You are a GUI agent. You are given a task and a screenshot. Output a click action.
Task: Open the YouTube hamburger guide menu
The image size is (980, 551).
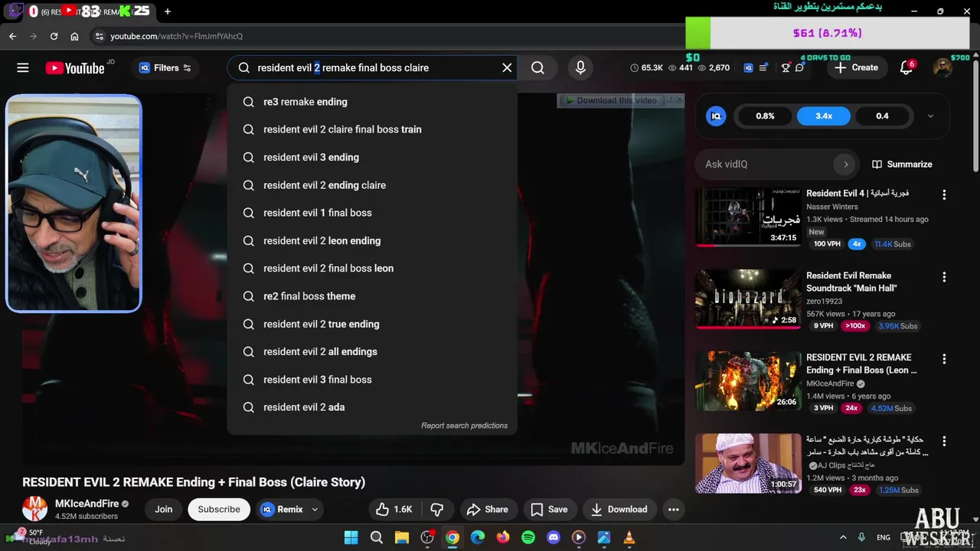pyautogui.click(x=23, y=68)
